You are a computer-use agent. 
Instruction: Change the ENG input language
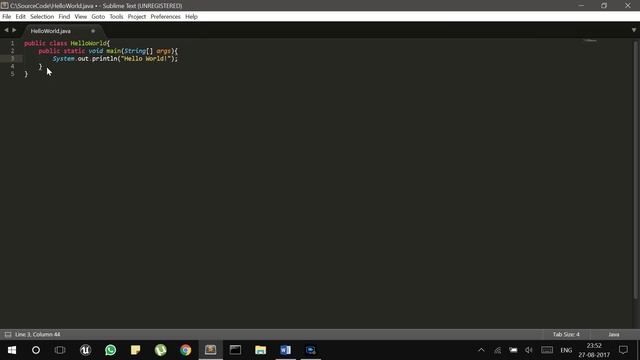click(x=566, y=350)
